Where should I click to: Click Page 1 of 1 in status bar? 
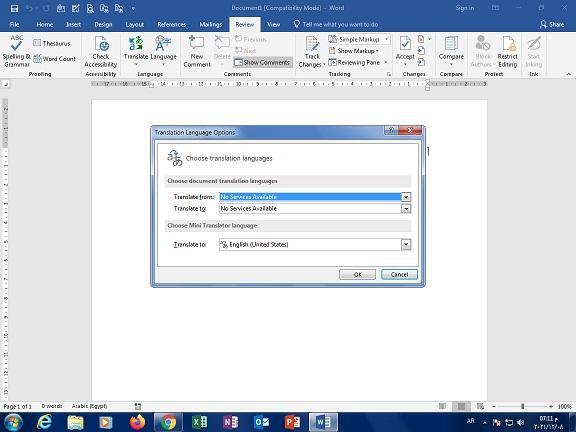pos(18,406)
